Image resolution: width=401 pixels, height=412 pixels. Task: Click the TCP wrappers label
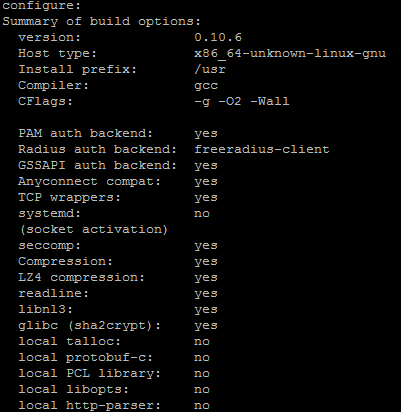69,198
